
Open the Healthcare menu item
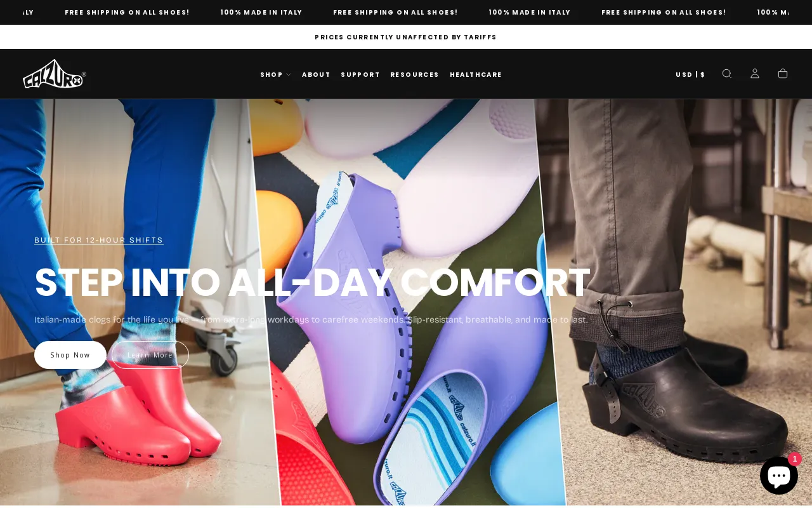click(476, 75)
